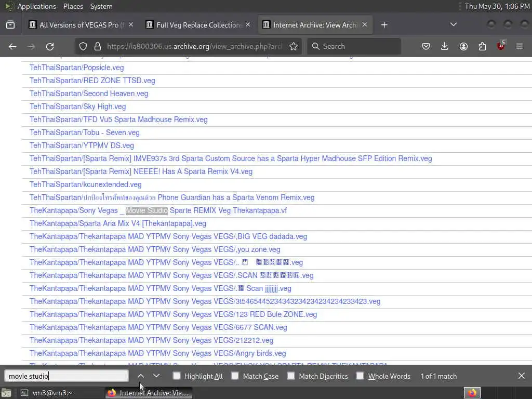
Task: Expand the list all tabs dropdown
Action: click(x=453, y=24)
